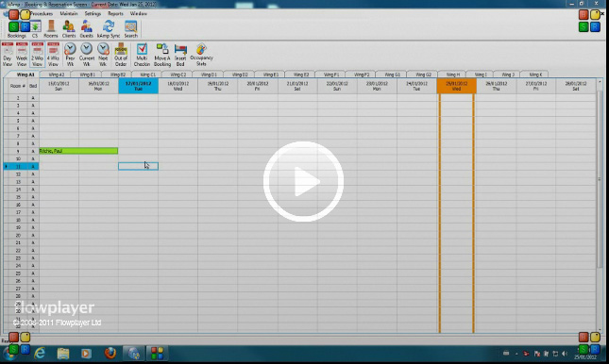Open the Maintain menu
609x364 pixels.
tap(69, 13)
